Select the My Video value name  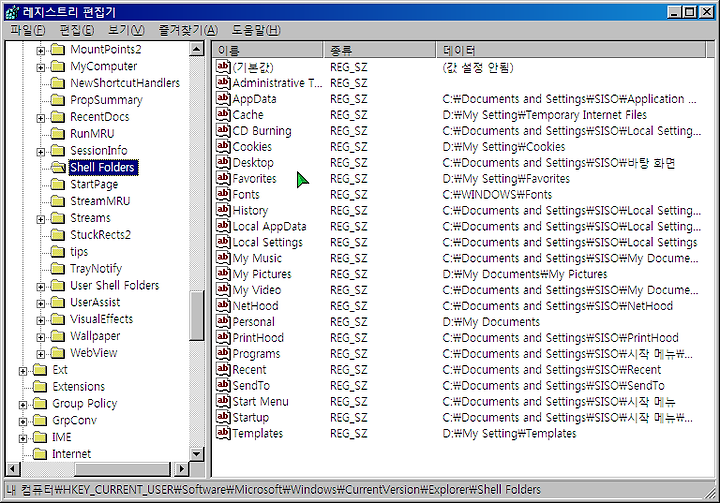pyautogui.click(x=257, y=290)
